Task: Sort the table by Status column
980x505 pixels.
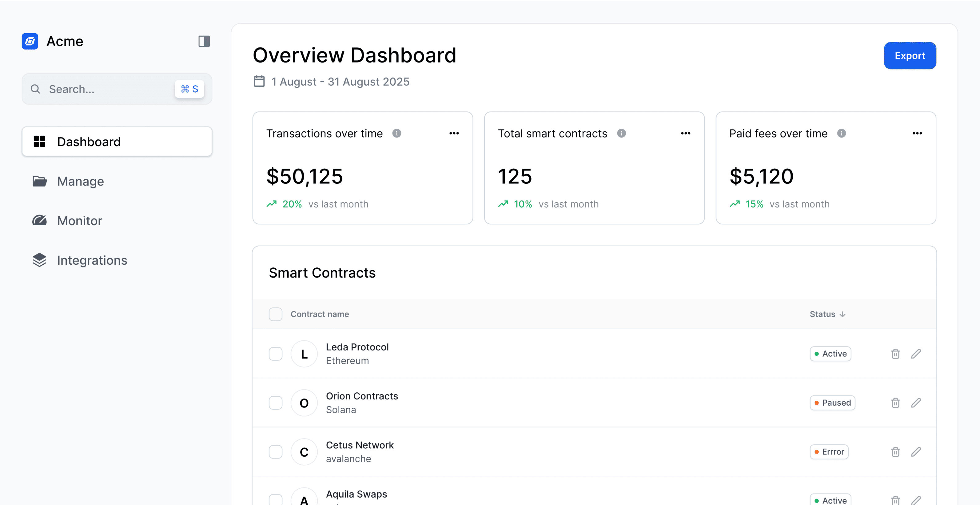Action: 827,314
